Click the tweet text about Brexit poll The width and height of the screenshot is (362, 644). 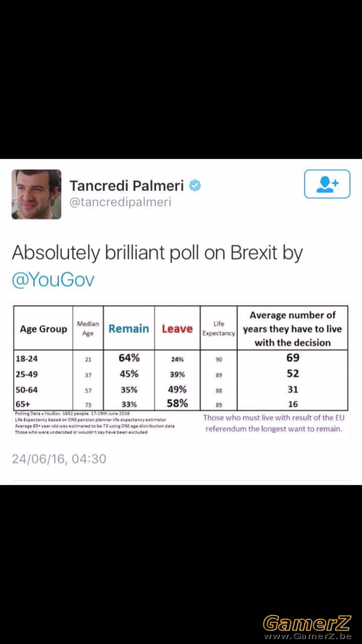click(157, 266)
